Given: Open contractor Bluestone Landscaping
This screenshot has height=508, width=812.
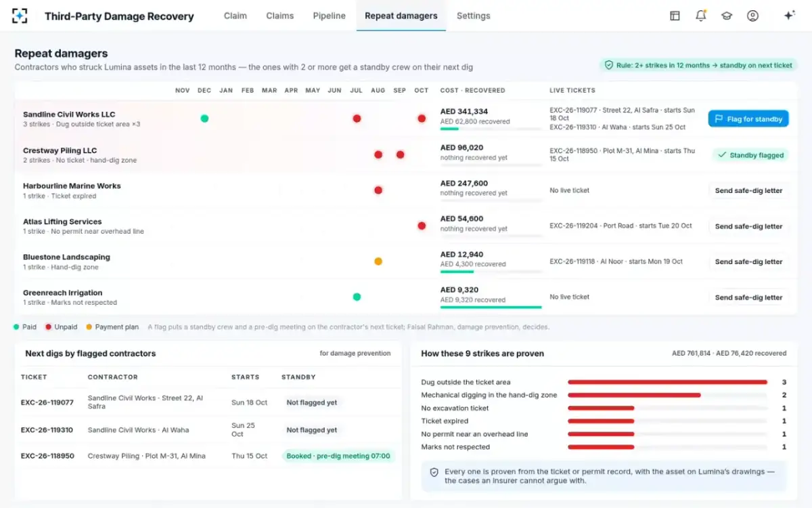Looking at the screenshot, I should click(66, 257).
